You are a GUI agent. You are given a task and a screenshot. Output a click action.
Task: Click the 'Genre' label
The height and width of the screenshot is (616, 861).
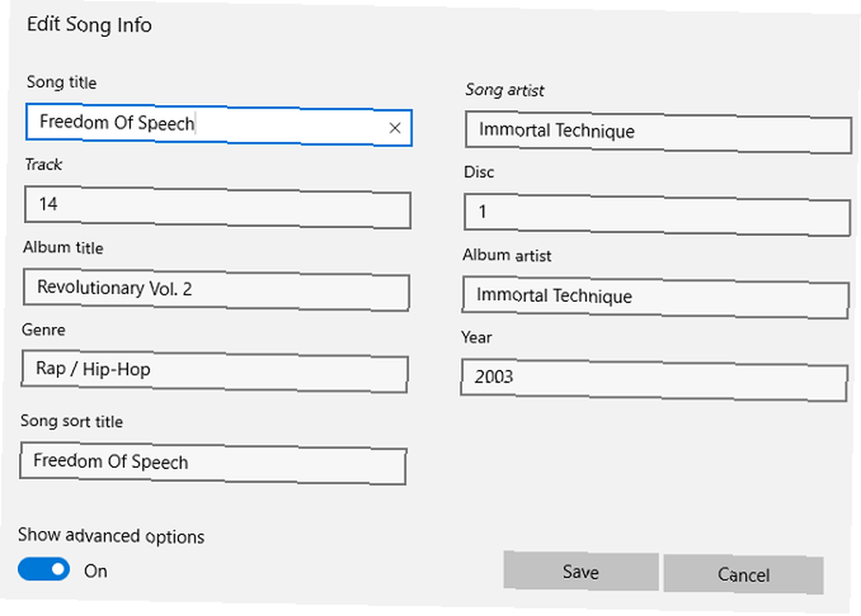tap(43, 330)
